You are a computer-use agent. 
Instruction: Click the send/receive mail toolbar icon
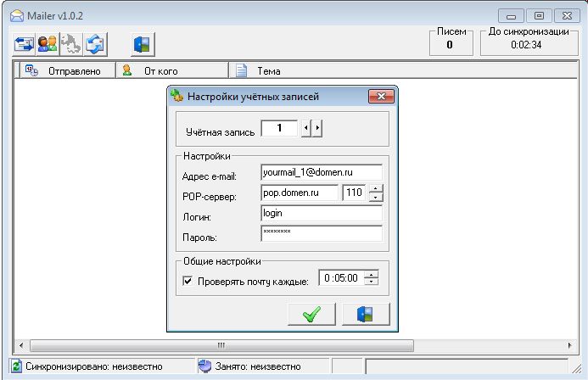click(24, 45)
